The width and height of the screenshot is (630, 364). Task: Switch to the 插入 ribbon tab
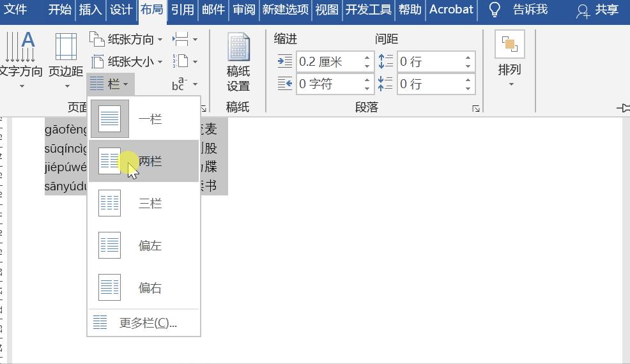click(90, 9)
